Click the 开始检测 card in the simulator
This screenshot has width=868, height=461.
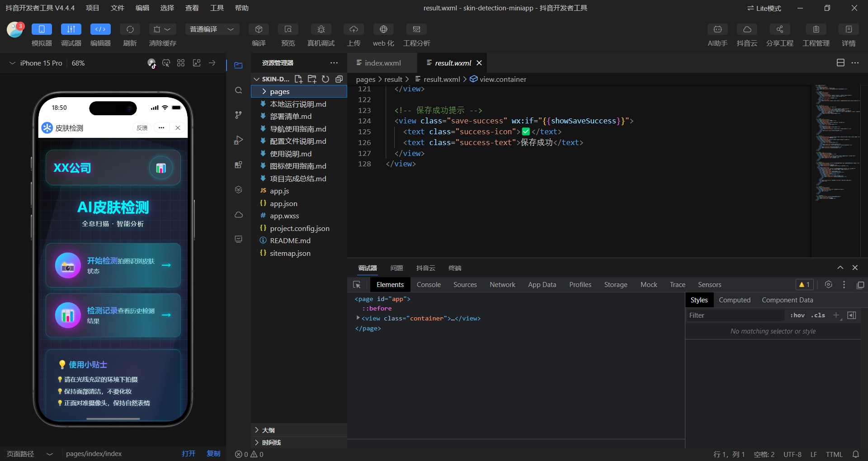click(113, 265)
